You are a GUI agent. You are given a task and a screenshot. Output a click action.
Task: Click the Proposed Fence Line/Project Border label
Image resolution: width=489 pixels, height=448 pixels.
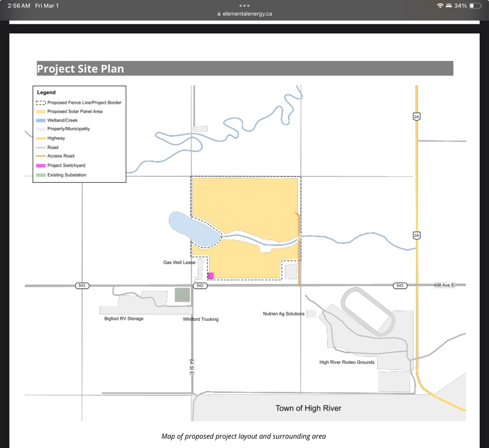coord(84,103)
